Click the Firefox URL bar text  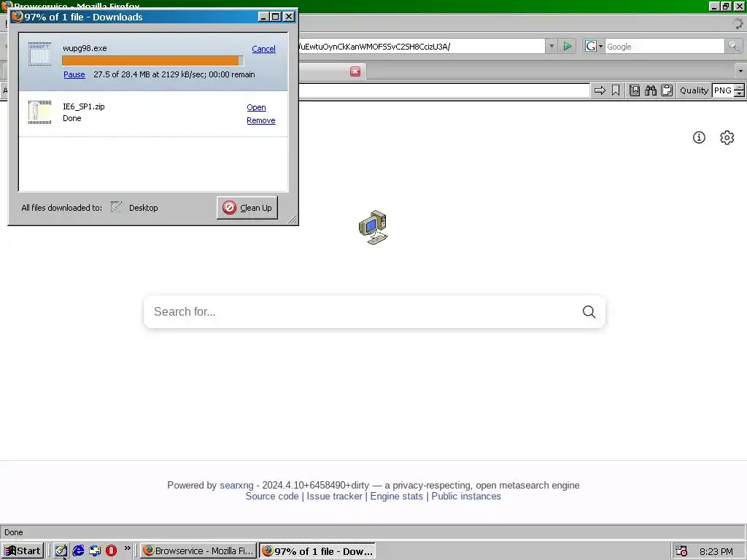click(374, 46)
